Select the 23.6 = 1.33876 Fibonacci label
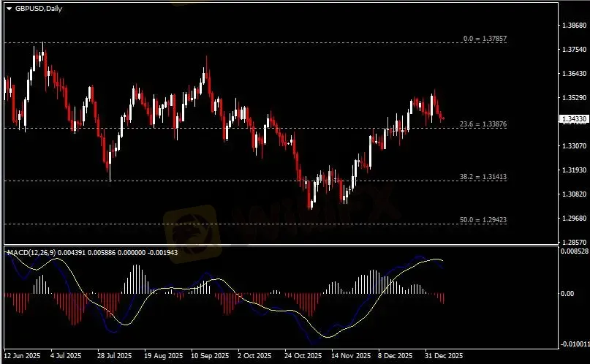590x364 pixels. (x=483, y=124)
